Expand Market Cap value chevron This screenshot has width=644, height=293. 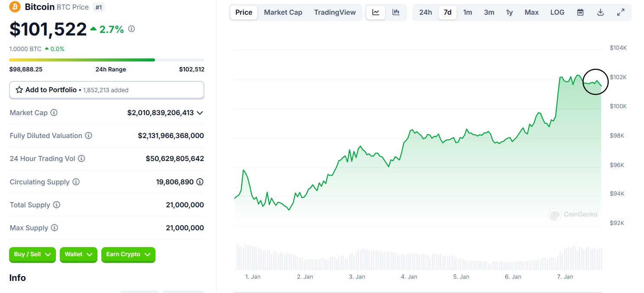tap(200, 113)
